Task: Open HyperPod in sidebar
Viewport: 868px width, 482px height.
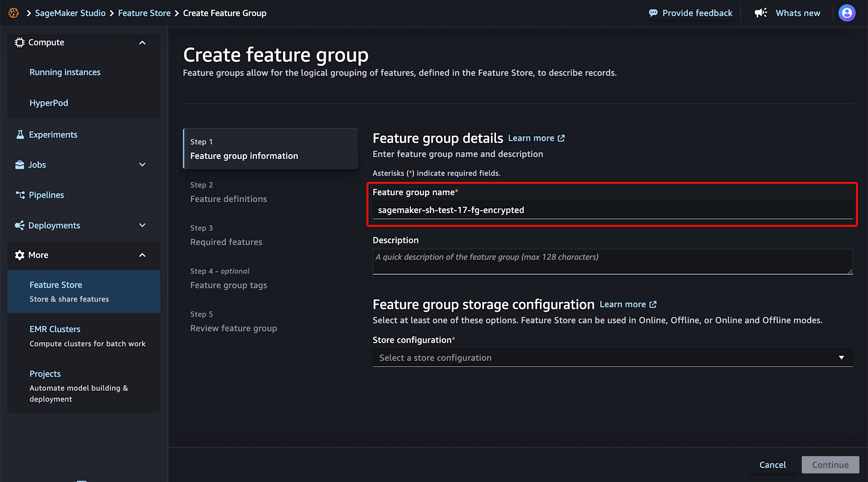Action: pyautogui.click(x=49, y=103)
